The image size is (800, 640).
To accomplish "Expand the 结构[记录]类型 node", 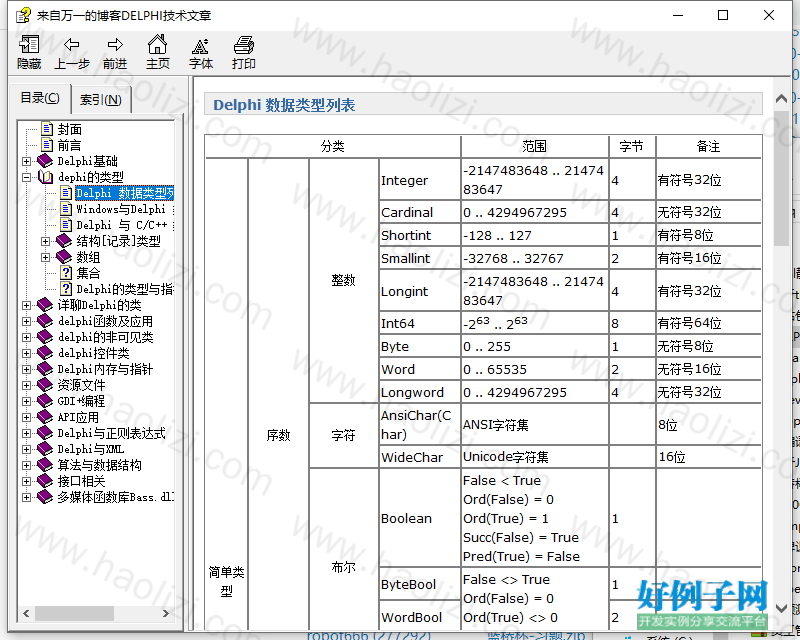I will (45, 241).
